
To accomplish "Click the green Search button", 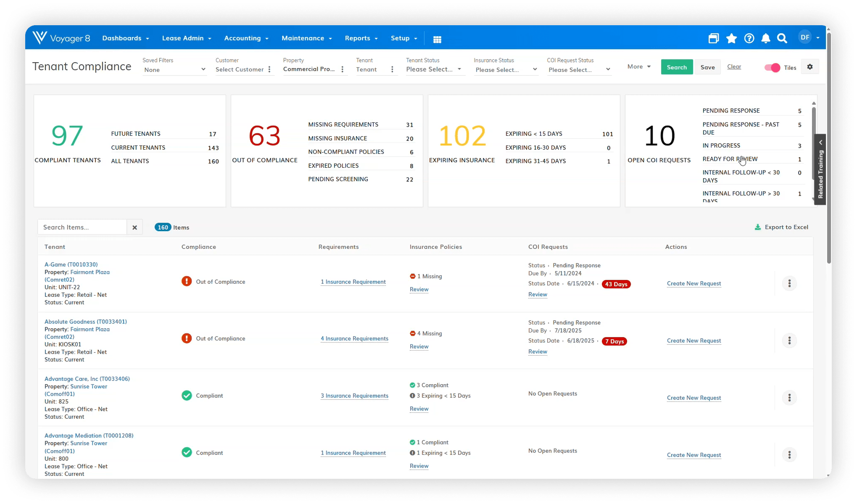I will tap(677, 67).
